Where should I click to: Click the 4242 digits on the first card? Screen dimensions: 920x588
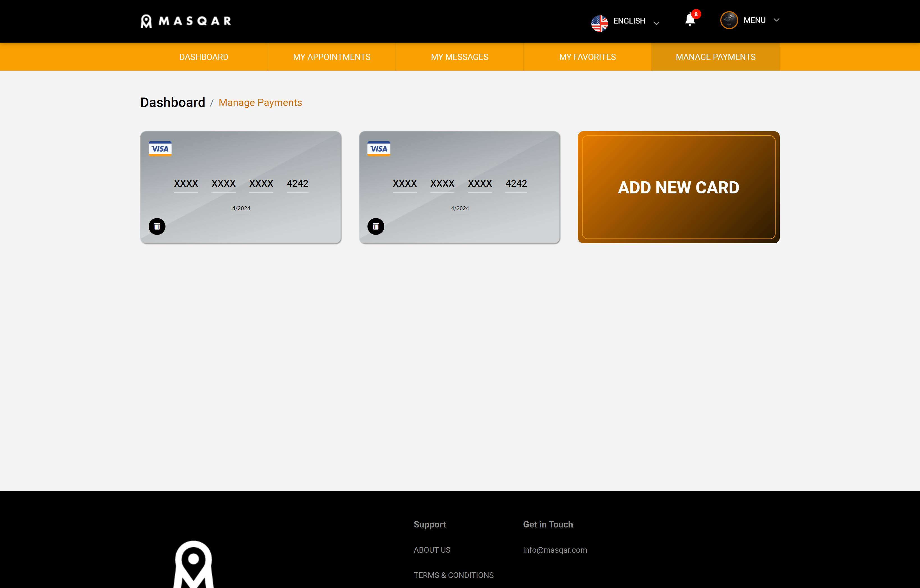(297, 183)
